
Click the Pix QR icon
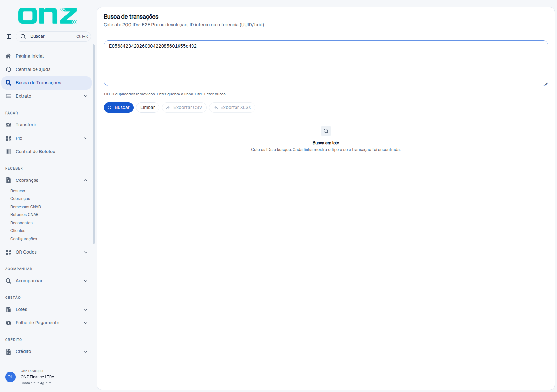pyautogui.click(x=8, y=138)
